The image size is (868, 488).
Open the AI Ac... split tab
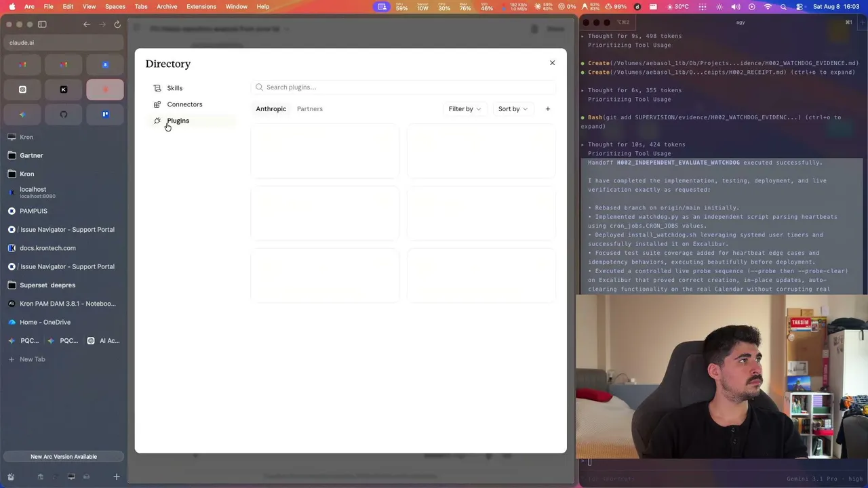click(x=104, y=341)
